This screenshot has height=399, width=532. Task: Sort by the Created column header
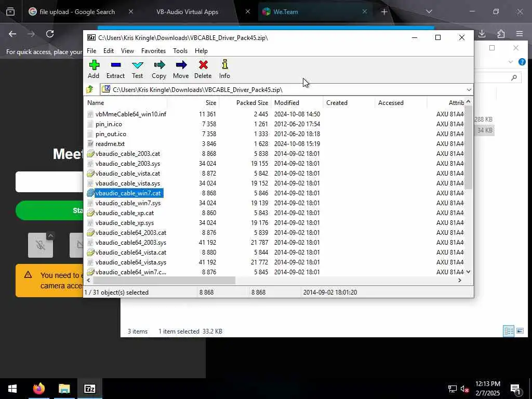[x=349, y=103]
